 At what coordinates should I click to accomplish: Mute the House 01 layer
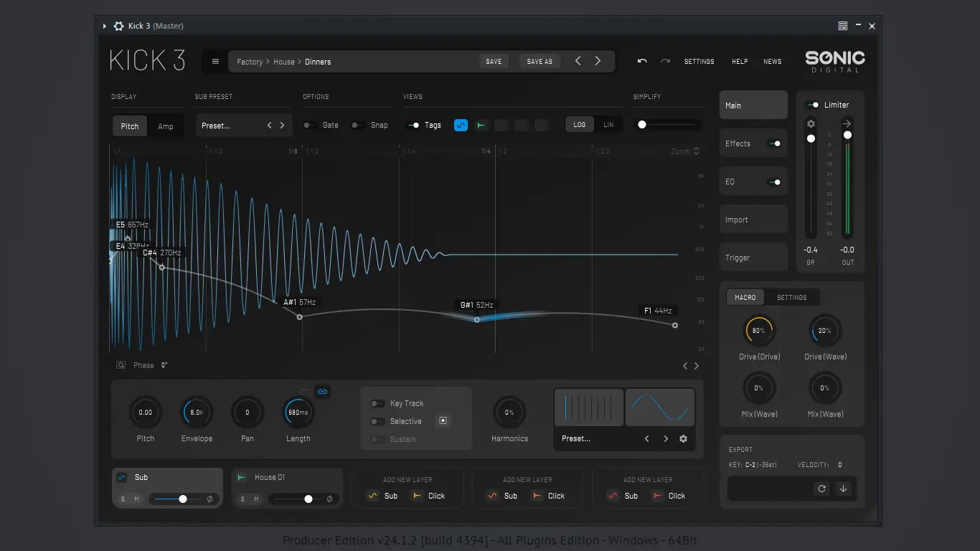(256, 499)
